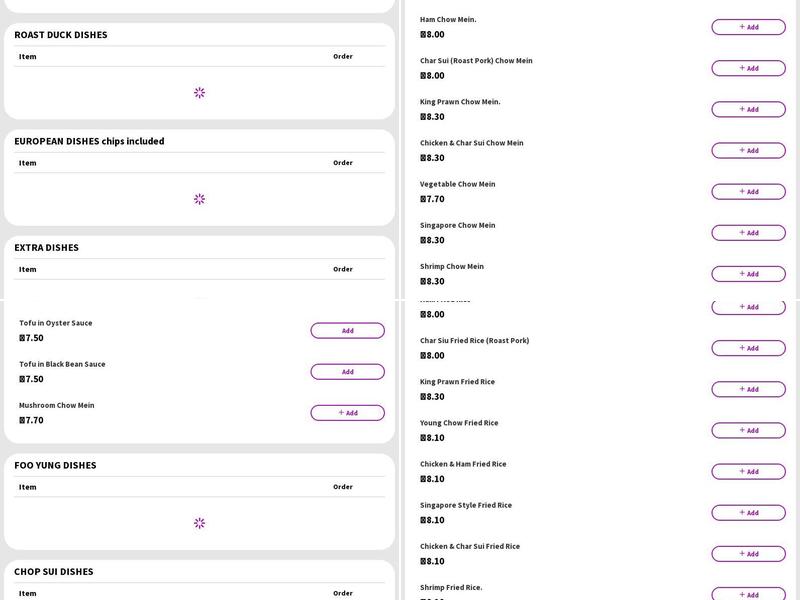The image size is (800, 600).
Task: Add Tofu in Black Bean Sauce
Action: click(x=347, y=372)
